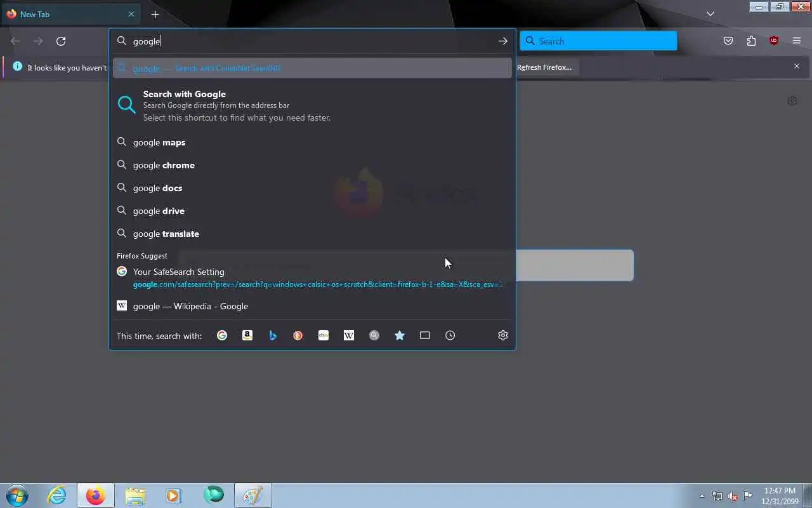This screenshot has width=812, height=508.
Task: Open the taskbar clock and date
Action: [780, 496]
